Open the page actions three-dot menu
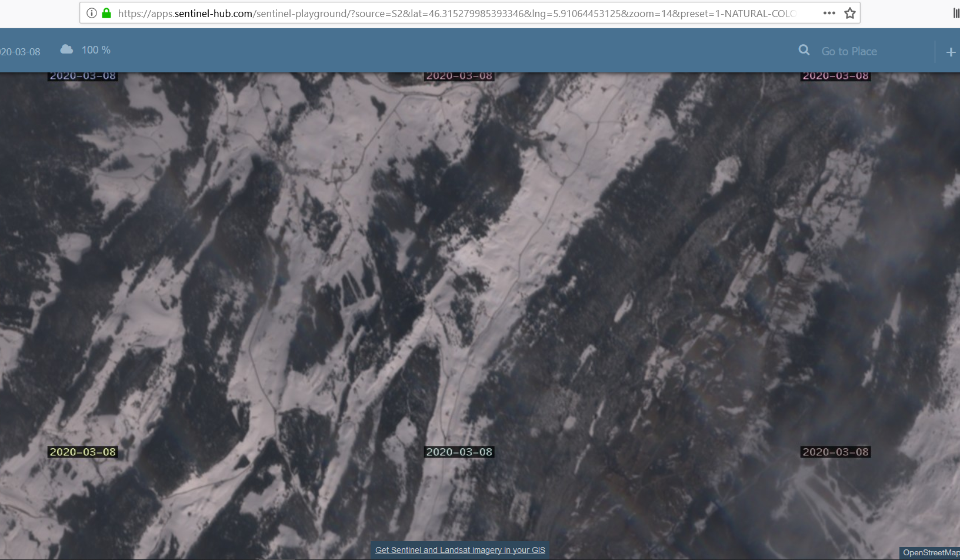This screenshot has height=560, width=960. coord(829,13)
